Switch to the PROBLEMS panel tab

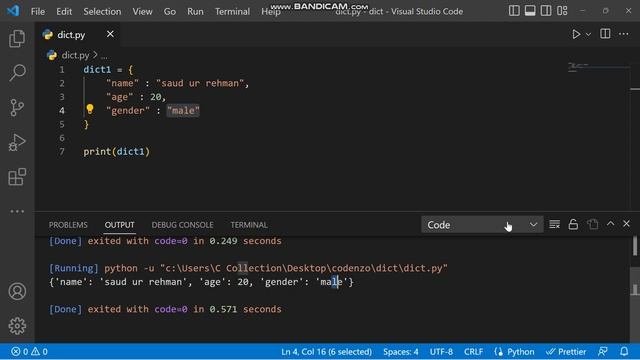point(68,225)
